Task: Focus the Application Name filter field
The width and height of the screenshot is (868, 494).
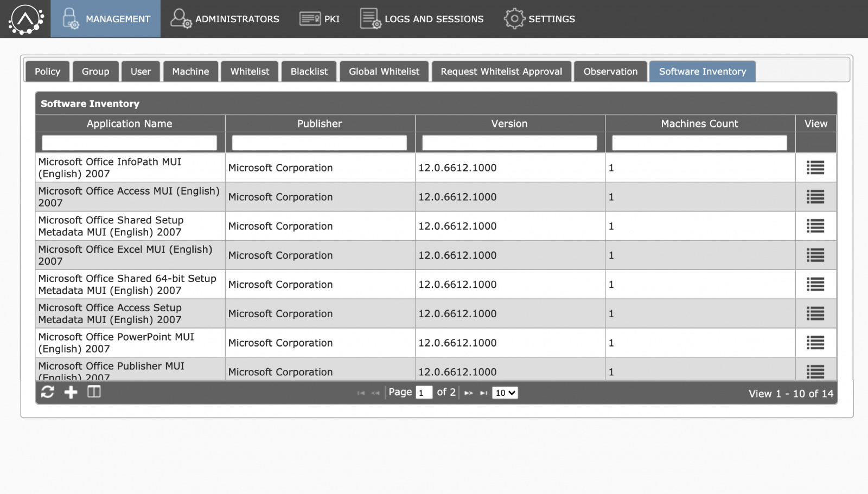Action: [129, 143]
